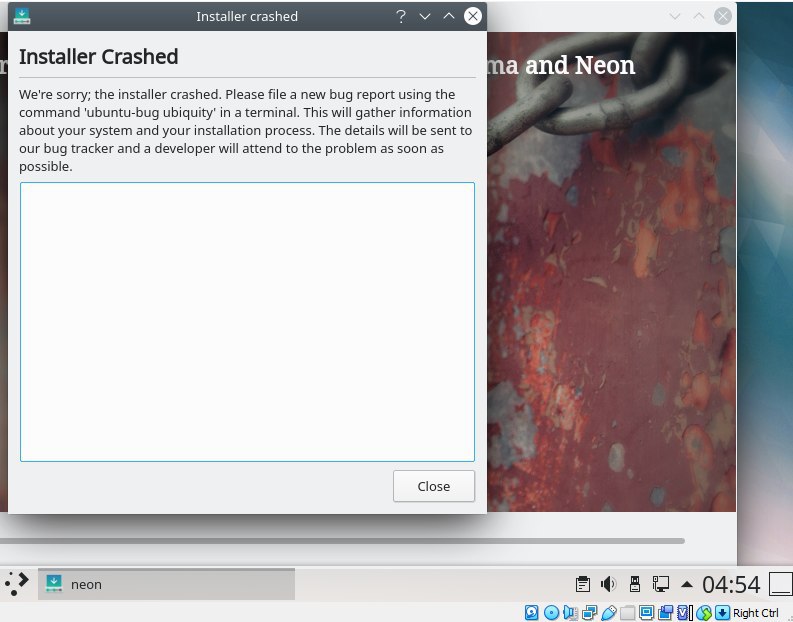Image resolution: width=793 pixels, height=622 pixels.
Task: Close the Installer crashed dialog via X icon
Action: [x=473, y=16]
